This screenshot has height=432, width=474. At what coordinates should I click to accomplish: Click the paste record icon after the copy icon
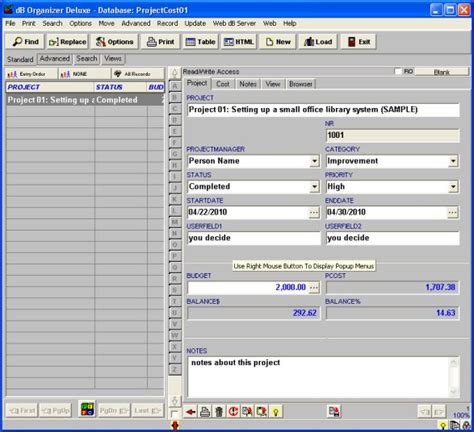tap(261, 412)
